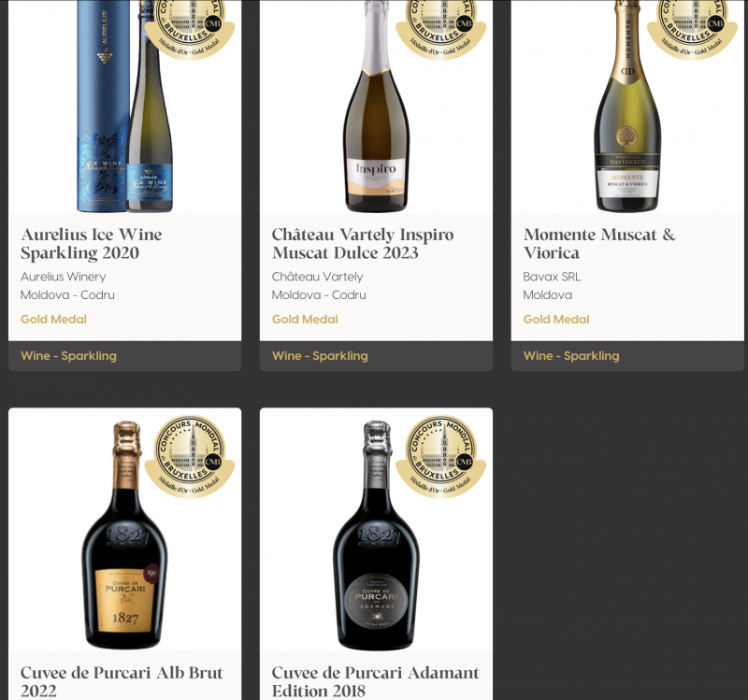Click Concours Mondial badge on Purcari Alb Brut card
The height and width of the screenshot is (700, 748).
(190, 457)
